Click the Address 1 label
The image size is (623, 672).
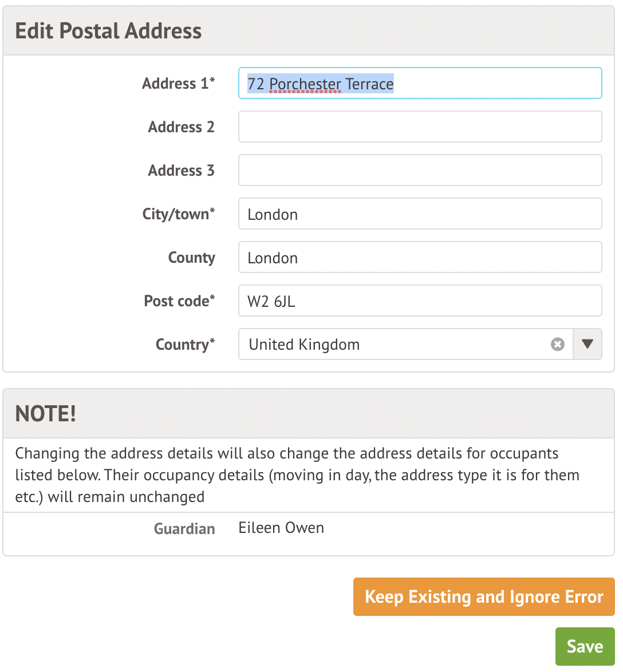(178, 84)
